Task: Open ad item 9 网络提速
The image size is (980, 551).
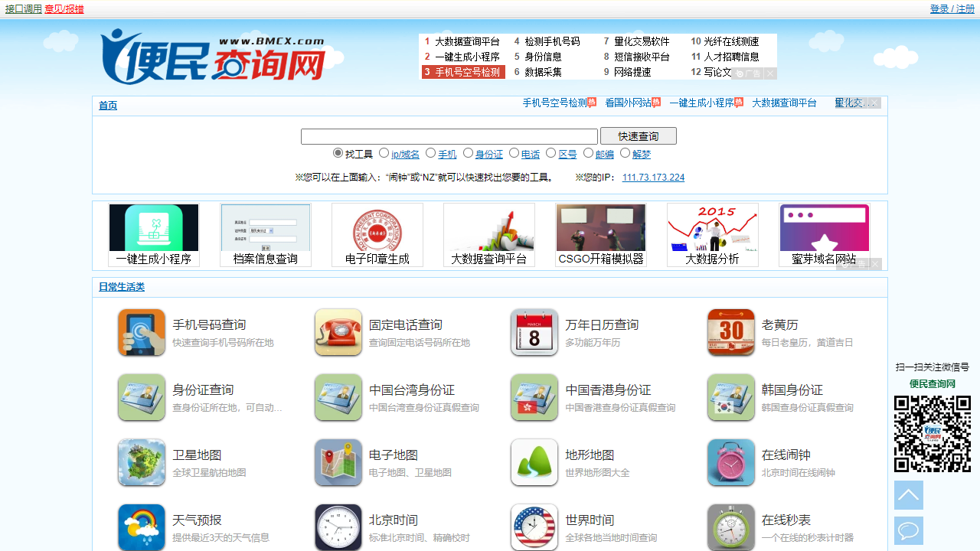Action: point(627,72)
